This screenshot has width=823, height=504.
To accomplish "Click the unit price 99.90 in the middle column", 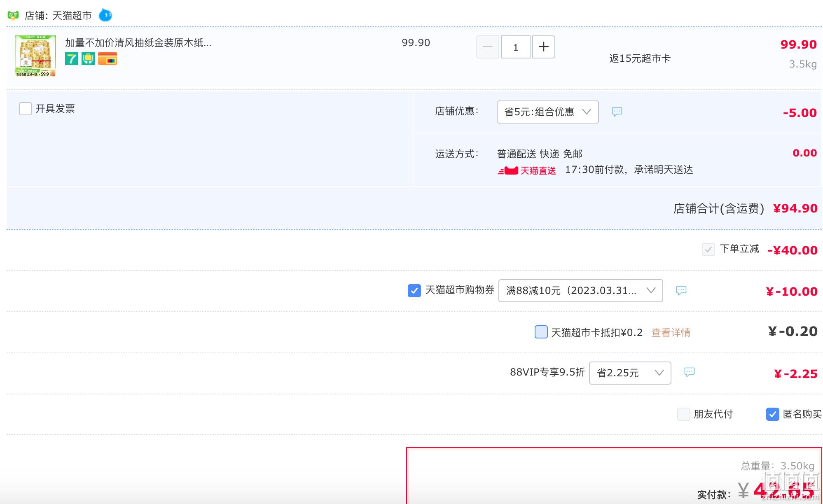I will (416, 43).
